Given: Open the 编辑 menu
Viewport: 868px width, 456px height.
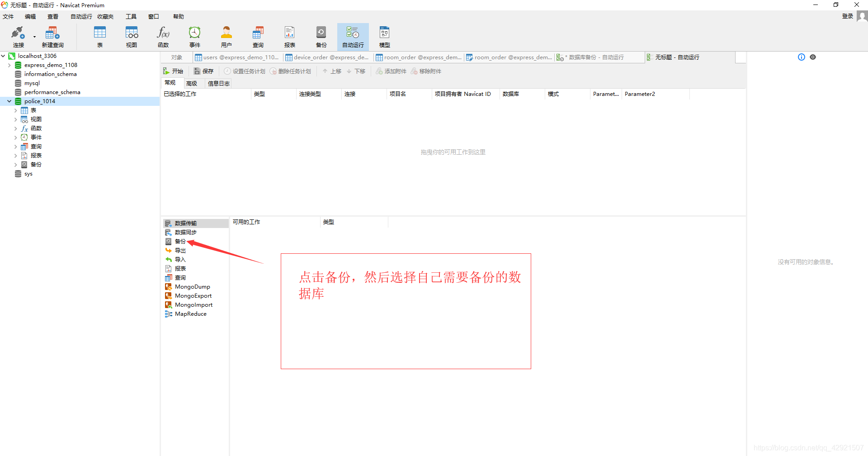Looking at the screenshot, I should coord(30,17).
